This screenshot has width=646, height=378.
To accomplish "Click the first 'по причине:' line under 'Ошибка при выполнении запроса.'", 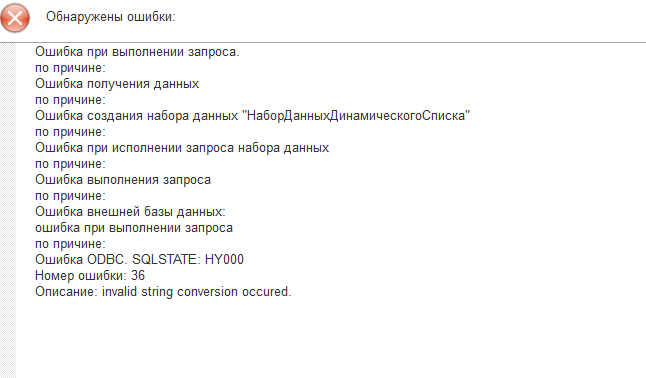I will click(x=70, y=68).
